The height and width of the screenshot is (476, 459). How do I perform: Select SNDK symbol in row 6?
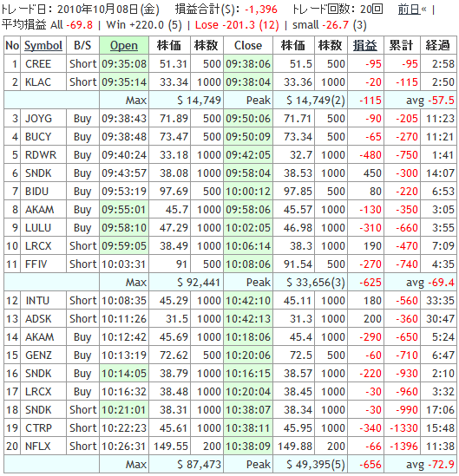point(38,173)
